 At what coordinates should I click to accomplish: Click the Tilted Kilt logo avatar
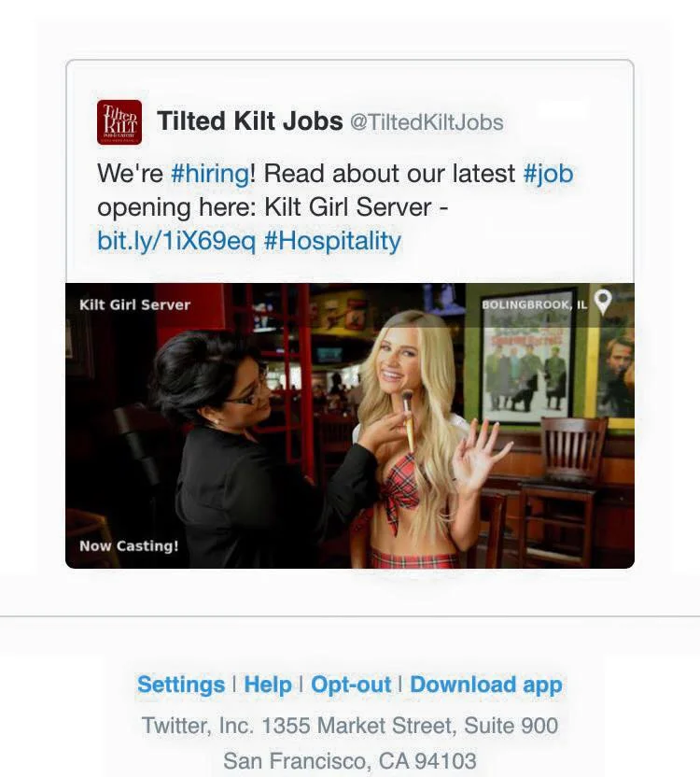click(x=119, y=122)
